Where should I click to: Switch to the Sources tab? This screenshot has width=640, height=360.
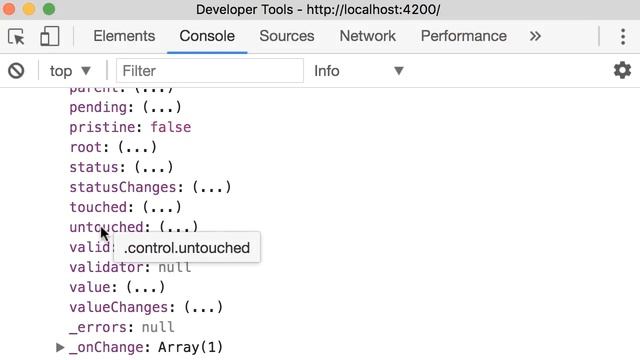tap(287, 36)
